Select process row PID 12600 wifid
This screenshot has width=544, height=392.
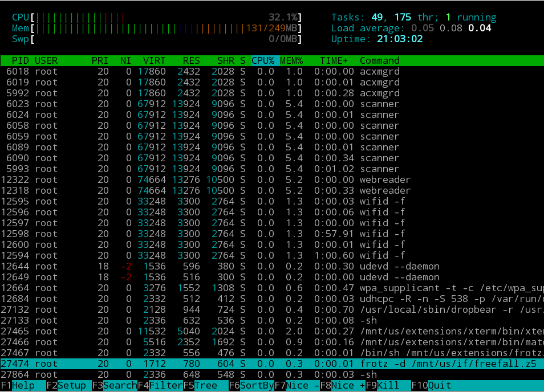click(x=272, y=244)
